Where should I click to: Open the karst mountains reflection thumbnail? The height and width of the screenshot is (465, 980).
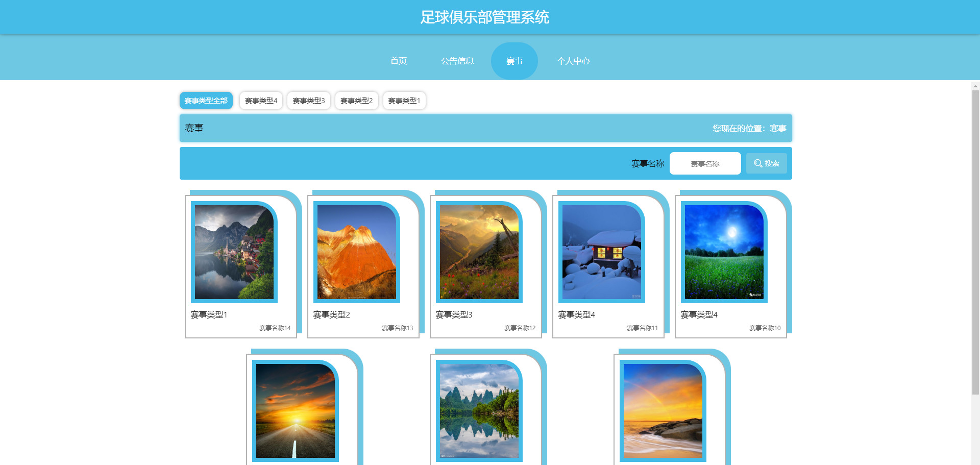(479, 411)
